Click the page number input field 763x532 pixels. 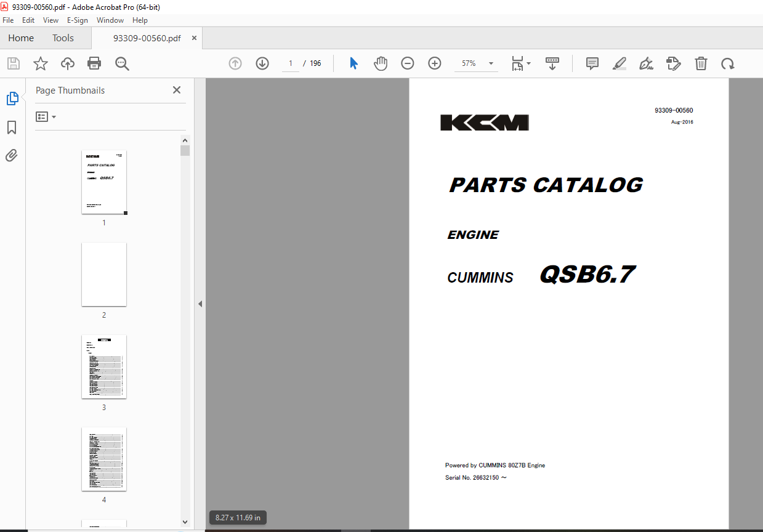(291, 63)
